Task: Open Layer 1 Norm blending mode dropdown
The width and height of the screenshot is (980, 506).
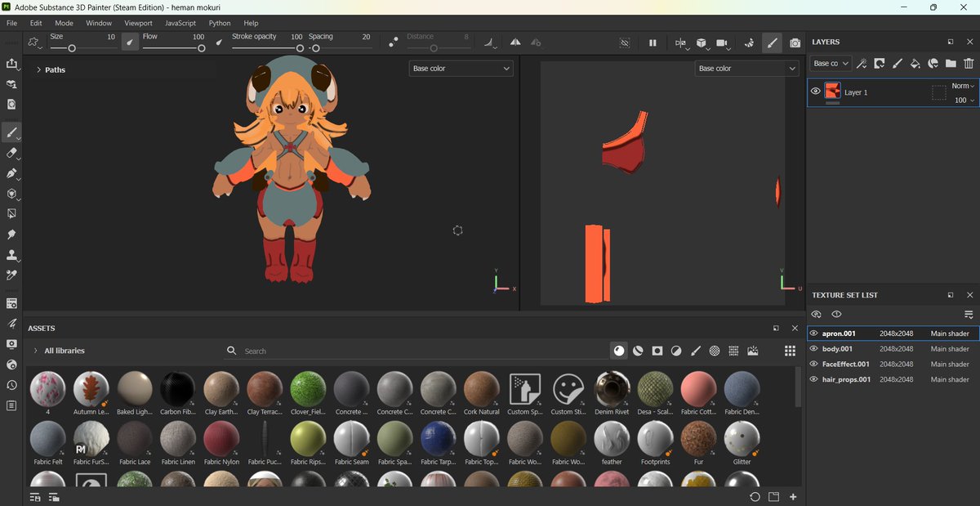Action: (x=963, y=86)
